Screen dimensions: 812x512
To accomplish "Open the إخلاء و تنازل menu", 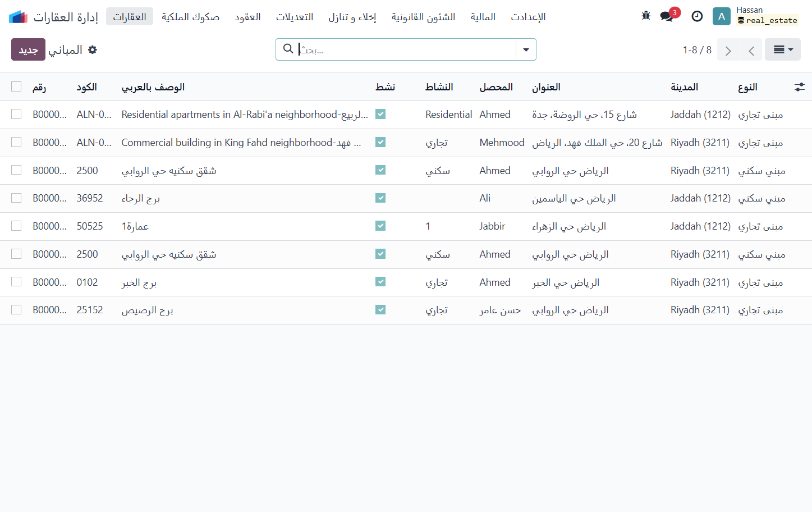I will click(x=352, y=17).
